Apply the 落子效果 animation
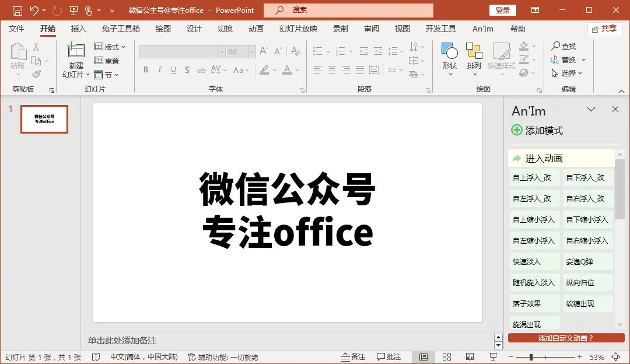 coord(534,303)
